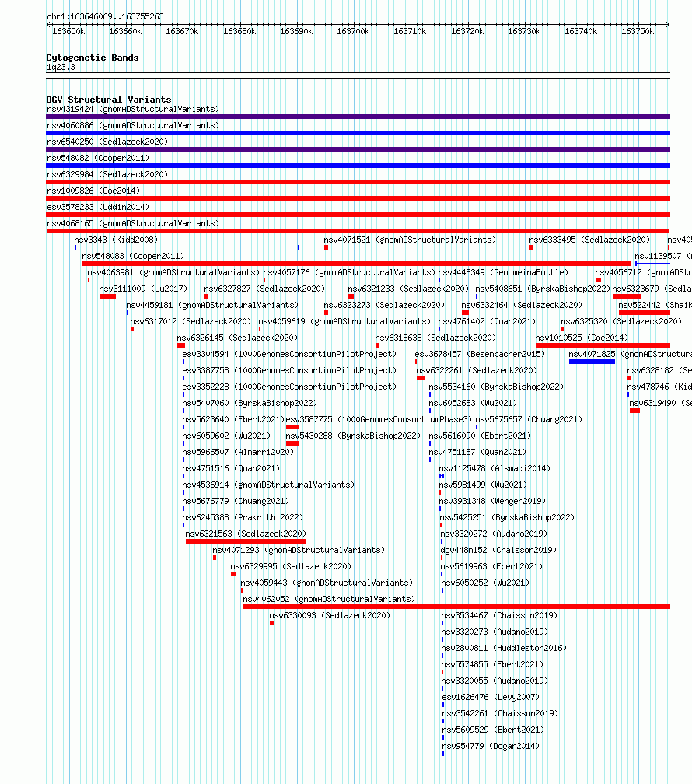Image resolution: width=692 pixels, height=784 pixels.
Task: Open nsv6317012 (Sedlazeck2020) label
Action: [x=190, y=321]
